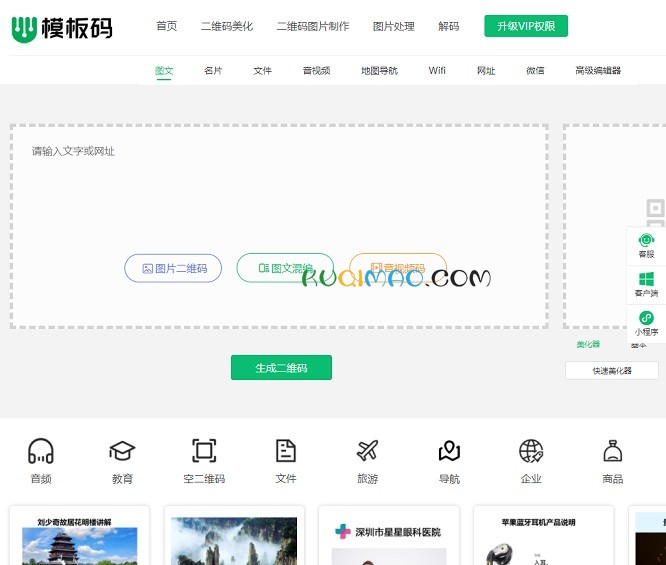Select the 图文 tab
Image resolution: width=666 pixels, height=565 pixels.
(x=164, y=71)
